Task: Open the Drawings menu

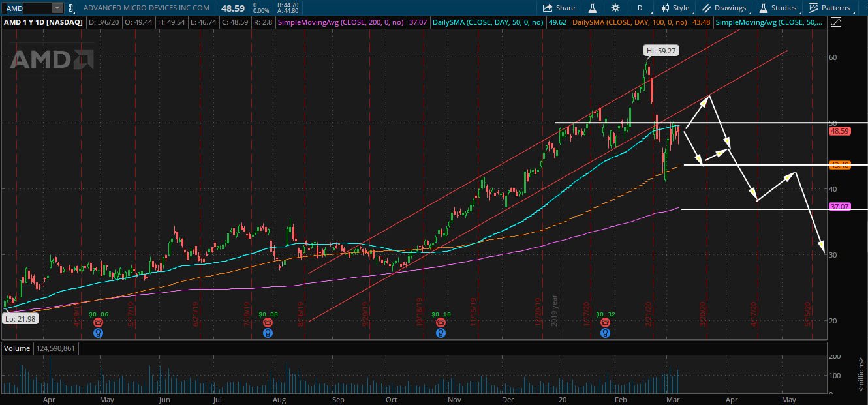Action: pos(724,8)
